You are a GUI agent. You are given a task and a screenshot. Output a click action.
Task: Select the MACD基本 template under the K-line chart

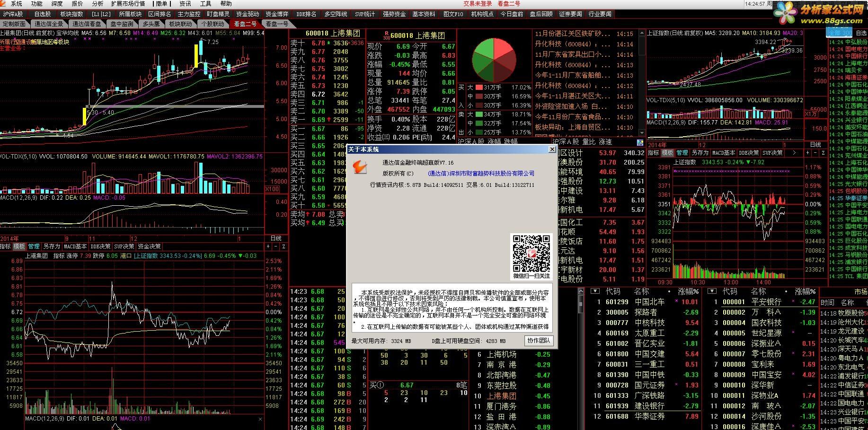tap(75, 246)
